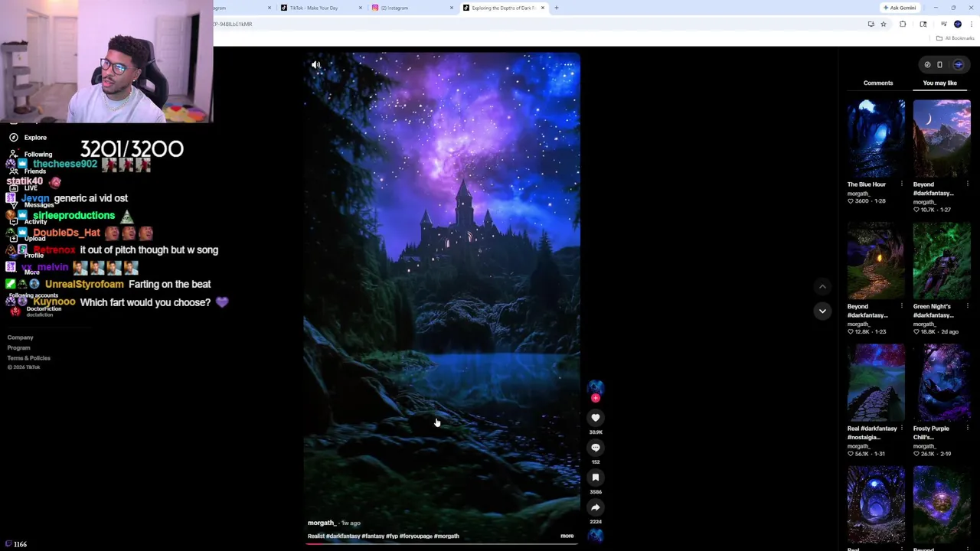Open the glowing cottage path video thumbnail

tap(876, 261)
